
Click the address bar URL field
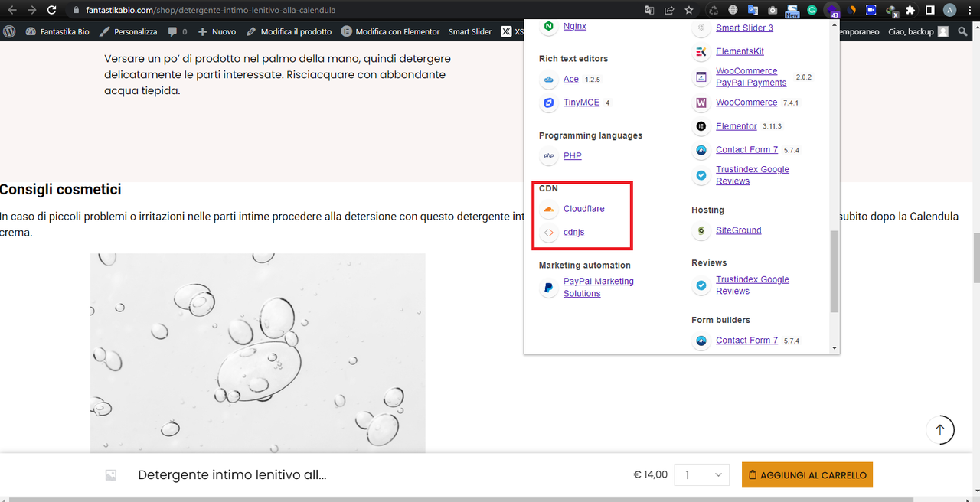(352, 11)
